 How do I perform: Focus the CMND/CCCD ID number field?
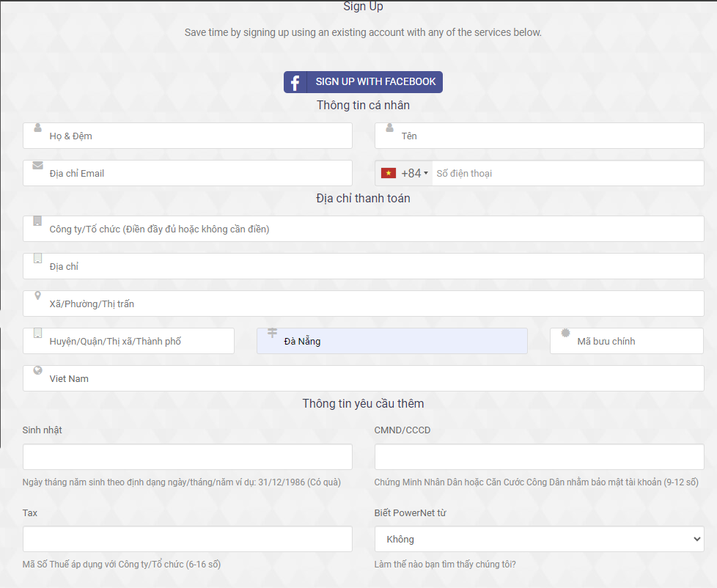[539, 457]
